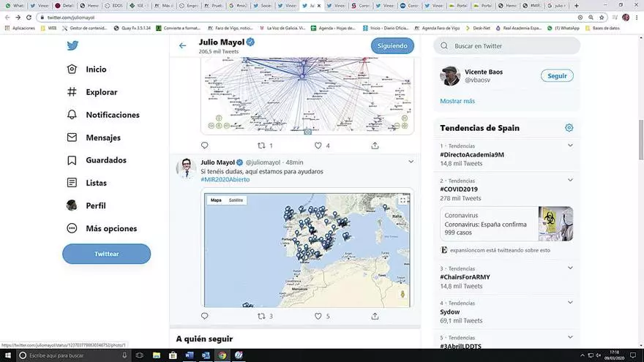Image resolution: width=644 pixels, height=362 pixels.
Task: Open the Trends settings gear
Action: (x=569, y=128)
